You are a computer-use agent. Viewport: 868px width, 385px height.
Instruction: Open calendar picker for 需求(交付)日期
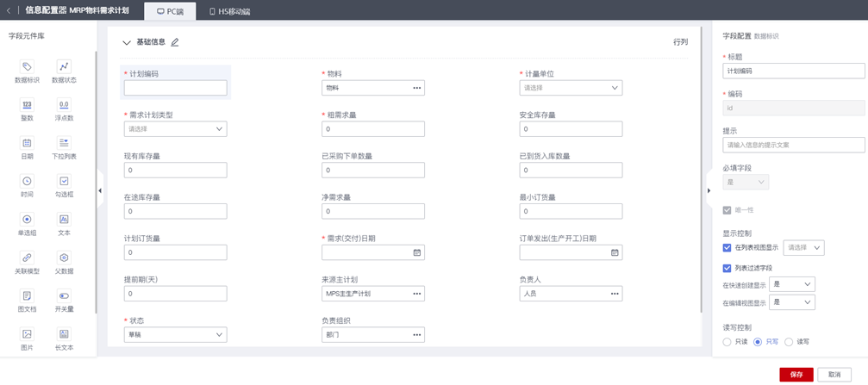(417, 252)
